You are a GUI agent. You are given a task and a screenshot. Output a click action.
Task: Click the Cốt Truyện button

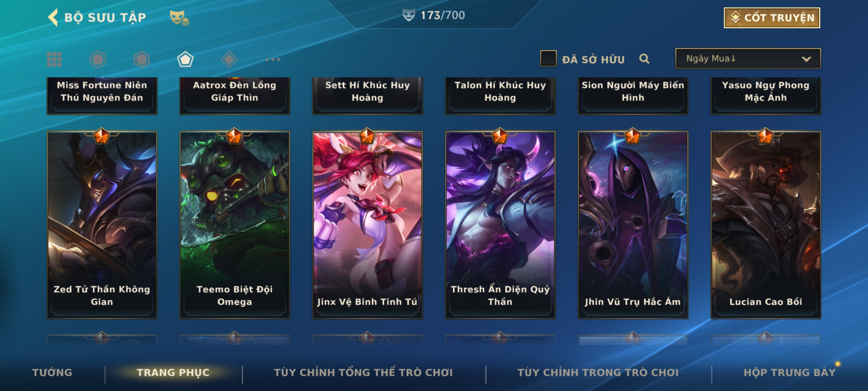coord(772,18)
